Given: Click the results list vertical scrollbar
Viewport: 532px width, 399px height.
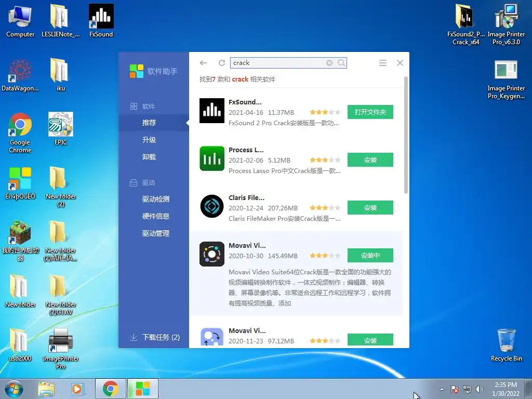Looking at the screenshot, I should tap(406, 135).
